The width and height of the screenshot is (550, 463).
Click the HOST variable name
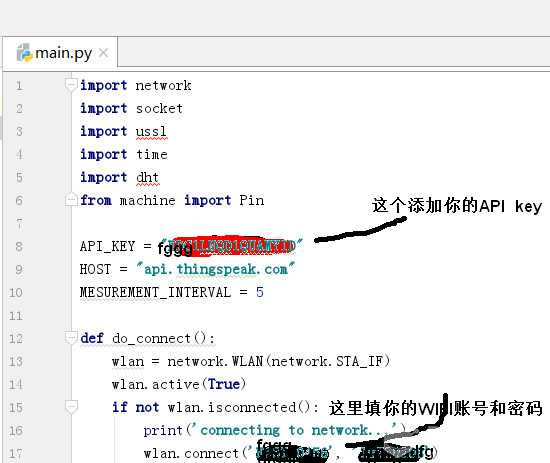pyautogui.click(x=95, y=269)
